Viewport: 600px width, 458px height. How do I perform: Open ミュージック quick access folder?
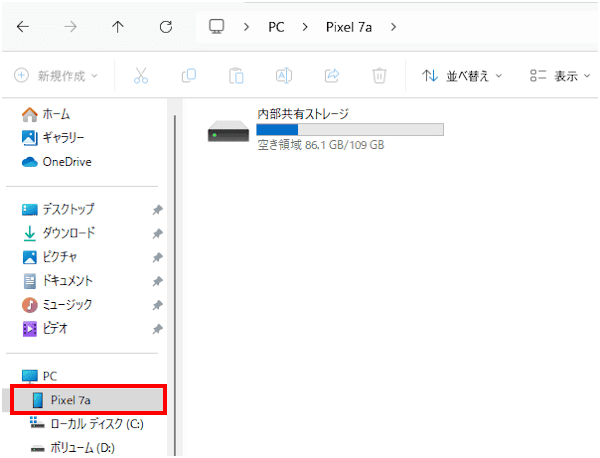pos(57,305)
